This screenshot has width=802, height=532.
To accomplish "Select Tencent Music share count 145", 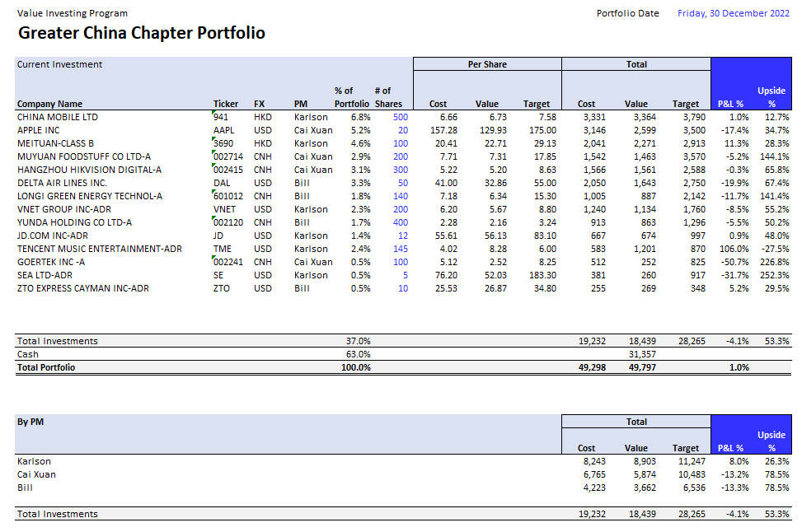I will pos(401,249).
